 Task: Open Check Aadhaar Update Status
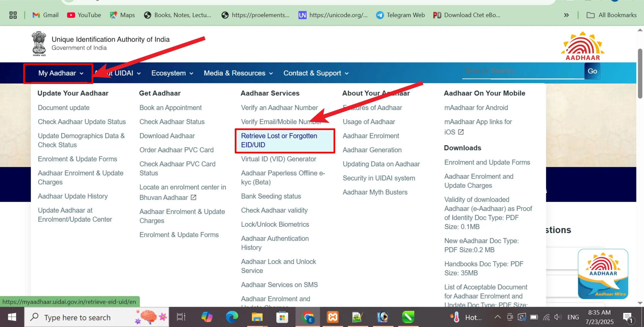[x=82, y=122]
